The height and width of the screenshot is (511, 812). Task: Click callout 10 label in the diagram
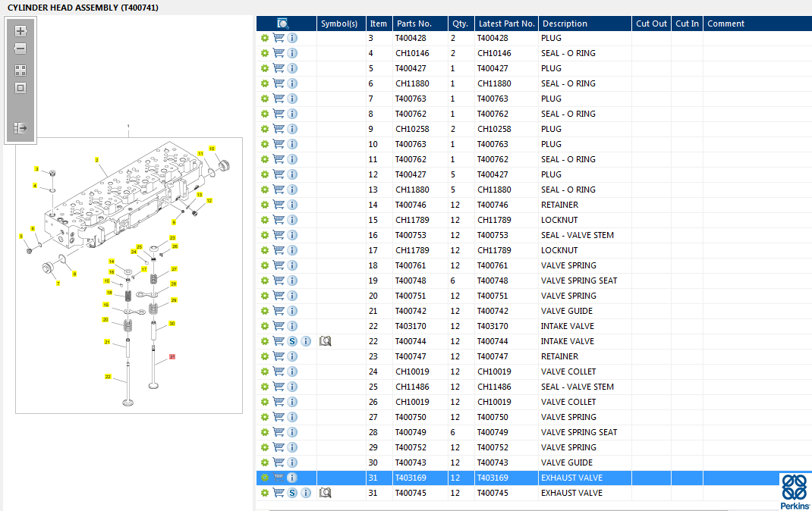212,149
